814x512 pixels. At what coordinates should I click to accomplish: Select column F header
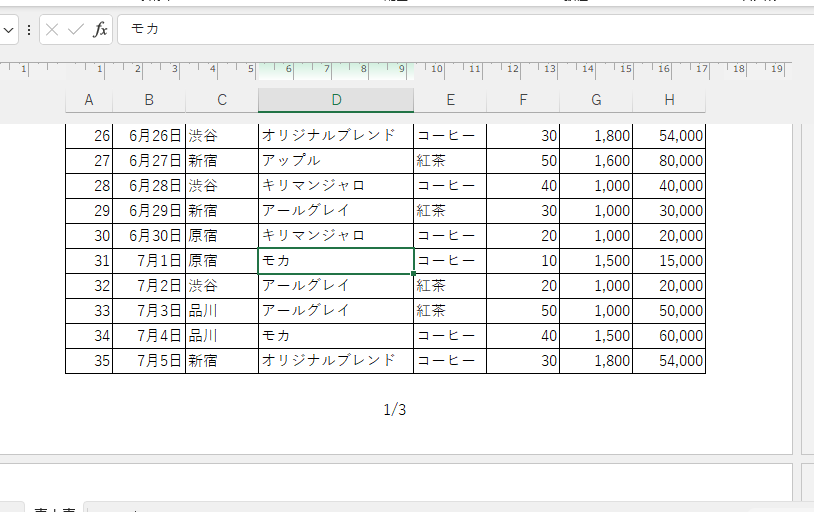click(x=523, y=100)
